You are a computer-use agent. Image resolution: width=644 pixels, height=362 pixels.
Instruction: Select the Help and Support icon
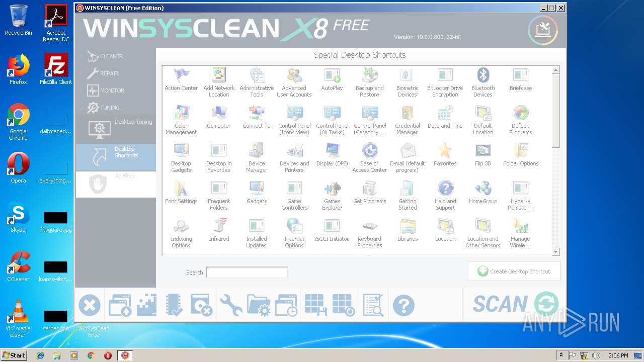click(x=445, y=189)
